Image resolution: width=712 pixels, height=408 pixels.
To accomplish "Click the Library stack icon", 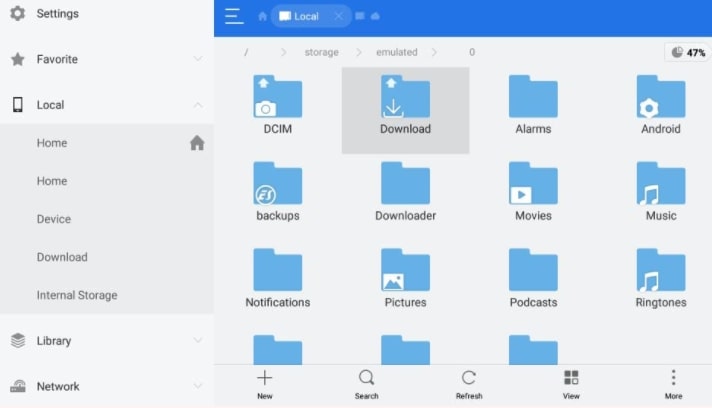I will [18, 340].
